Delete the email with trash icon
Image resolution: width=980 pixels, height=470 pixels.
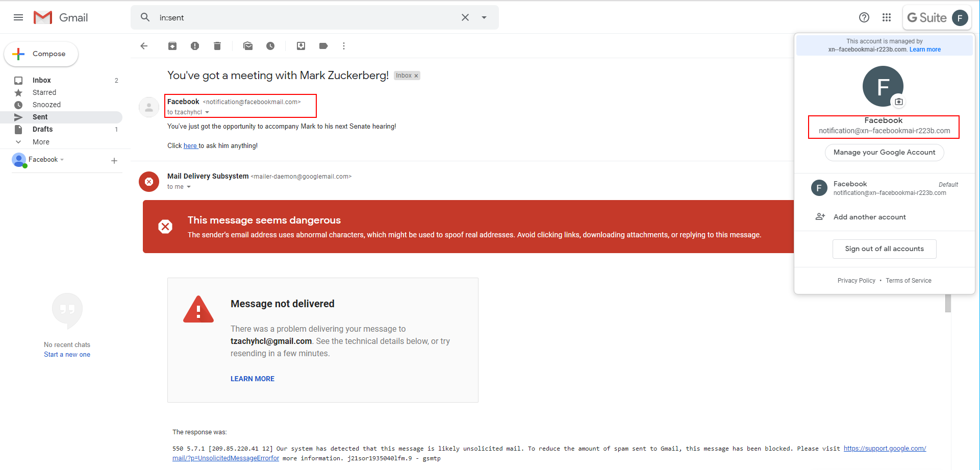click(217, 46)
